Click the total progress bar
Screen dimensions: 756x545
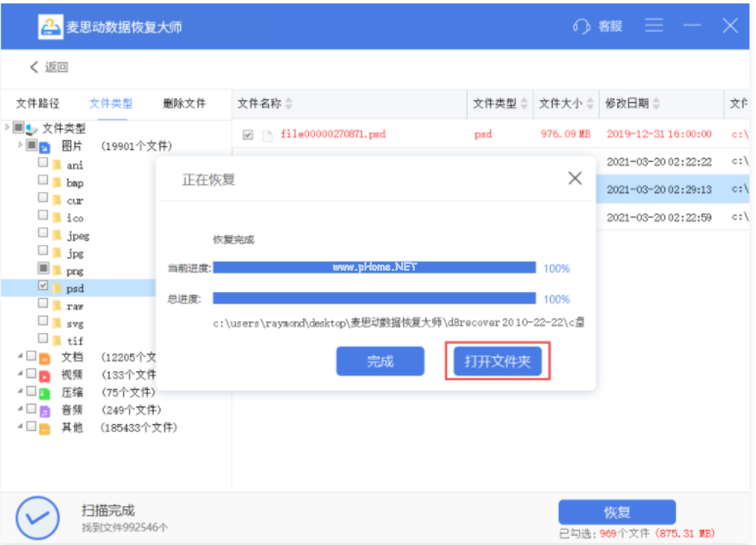click(374, 298)
